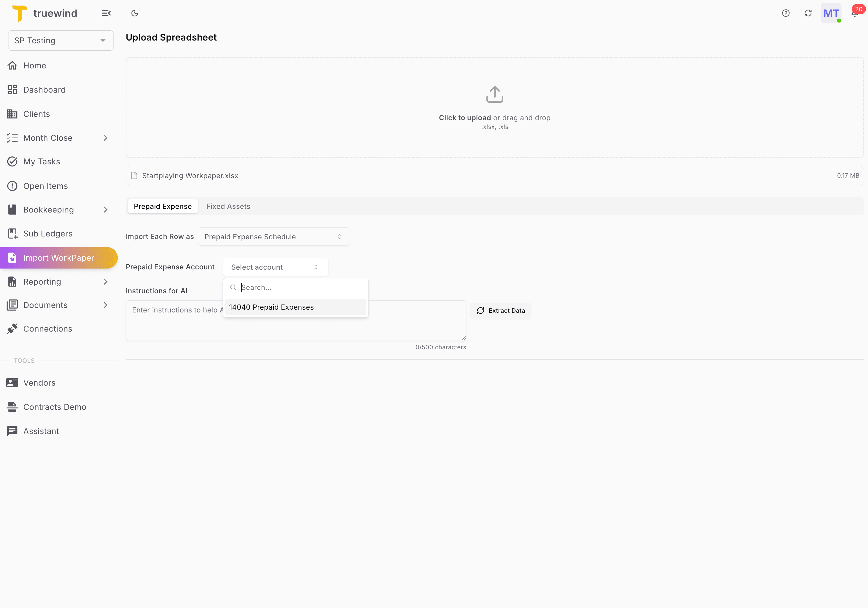Switch import type to Fixed Assets
This screenshot has width=868, height=608.
[x=228, y=206]
